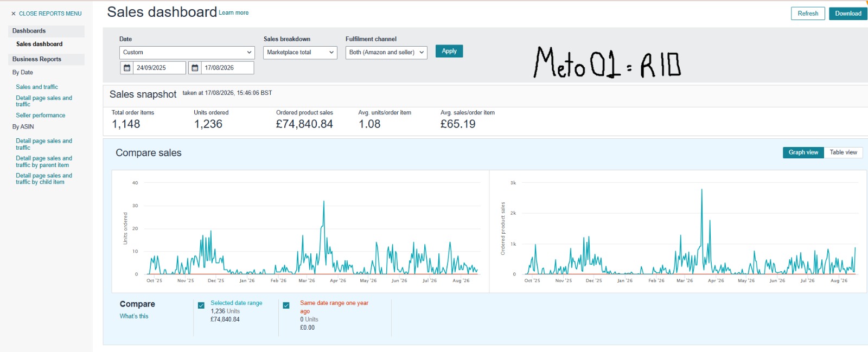Switch to Table view tab

843,152
